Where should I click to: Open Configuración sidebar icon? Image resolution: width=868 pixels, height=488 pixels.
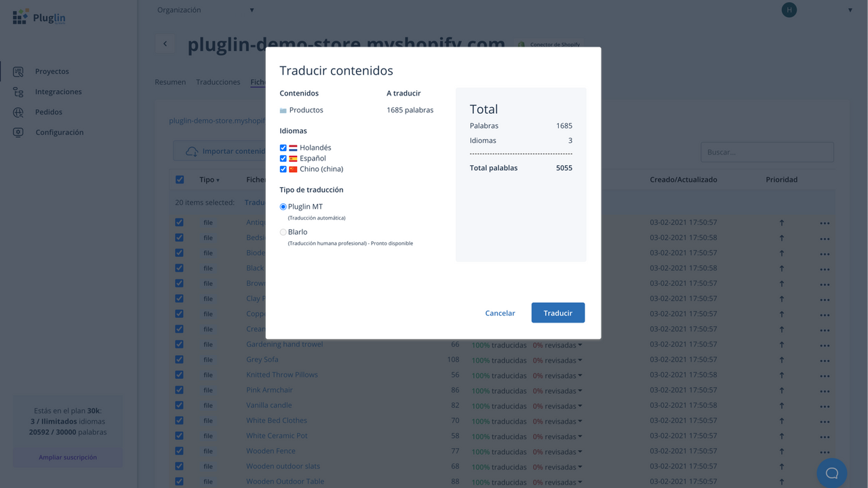18,132
